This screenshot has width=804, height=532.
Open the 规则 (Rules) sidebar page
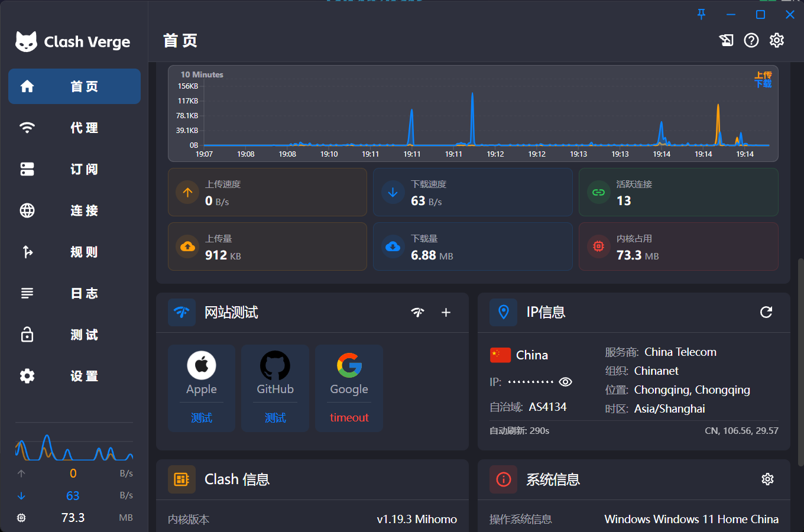[x=74, y=252]
